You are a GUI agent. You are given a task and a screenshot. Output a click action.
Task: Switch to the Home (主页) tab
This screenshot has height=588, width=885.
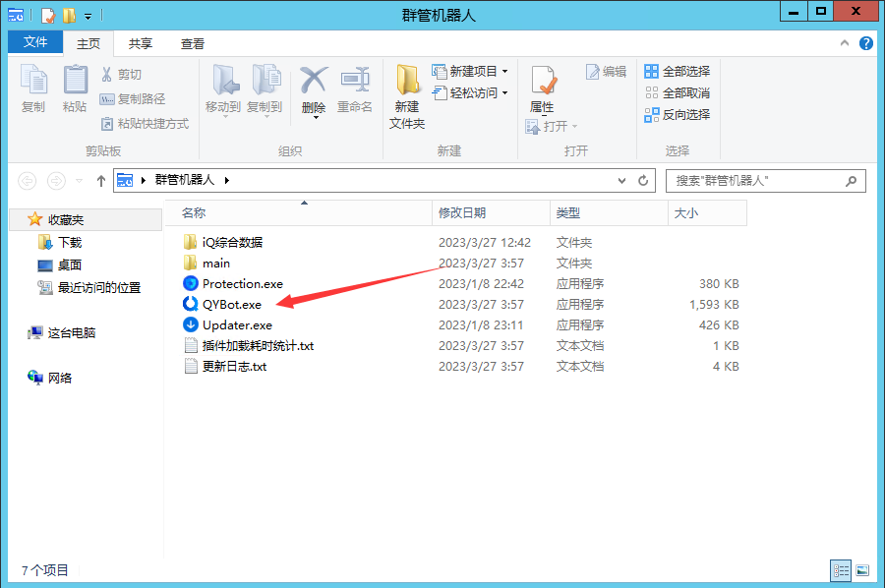[x=88, y=43]
